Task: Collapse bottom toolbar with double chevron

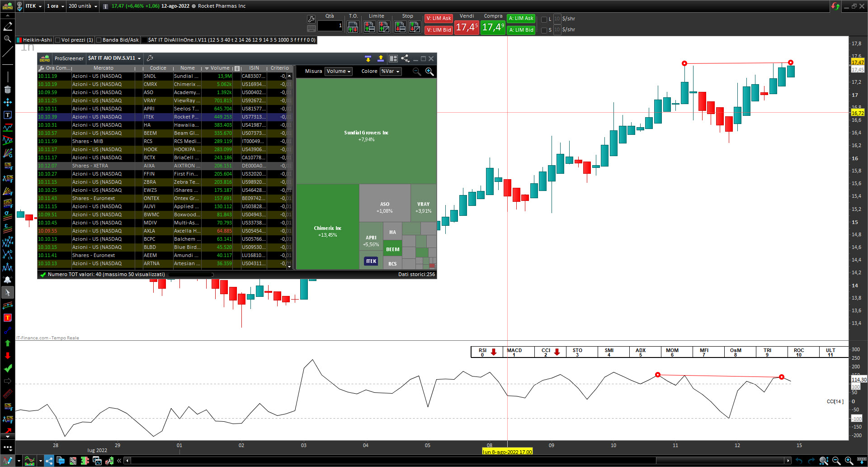Action: tap(119, 461)
